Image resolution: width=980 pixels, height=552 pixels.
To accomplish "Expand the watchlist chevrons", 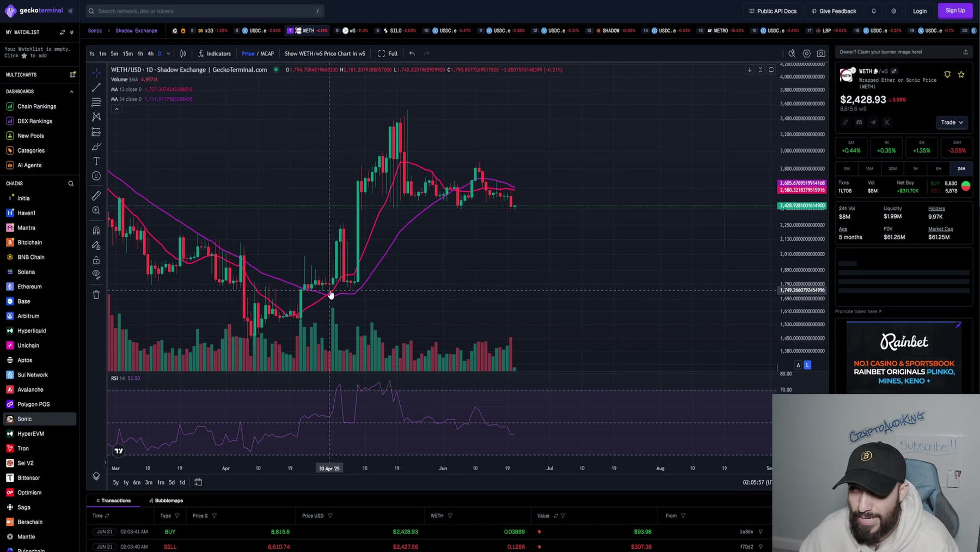I will click(71, 32).
